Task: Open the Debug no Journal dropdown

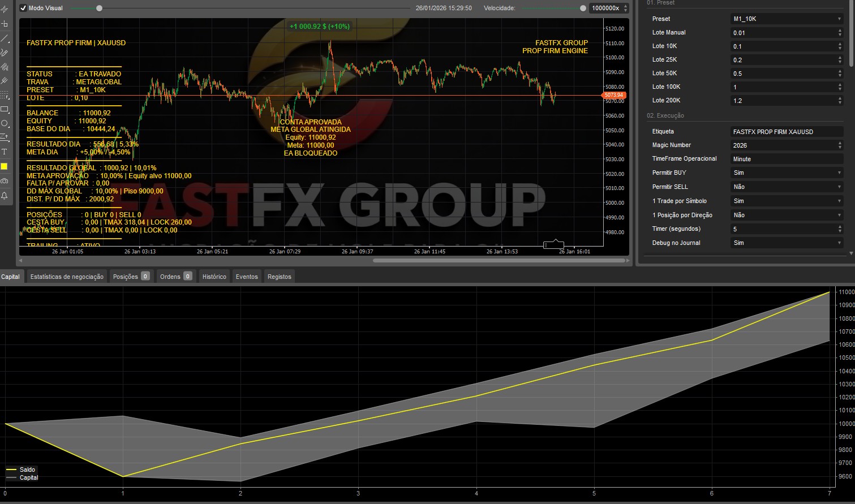Action: point(787,243)
